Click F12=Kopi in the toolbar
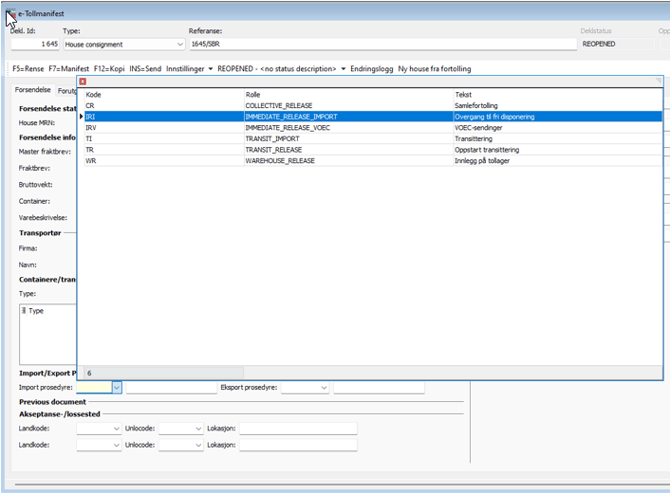The image size is (670, 493). [x=109, y=69]
